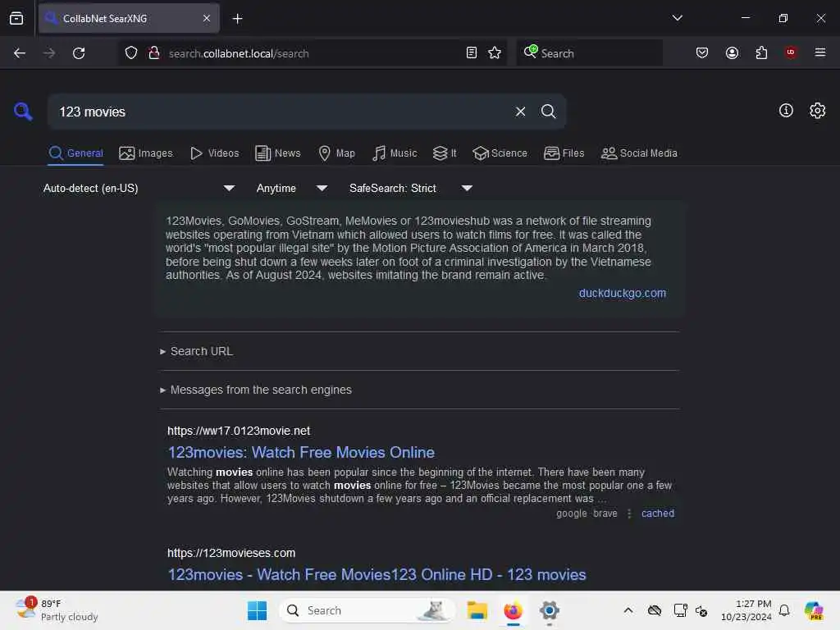
Task: Reload the current page
Action: click(x=79, y=53)
